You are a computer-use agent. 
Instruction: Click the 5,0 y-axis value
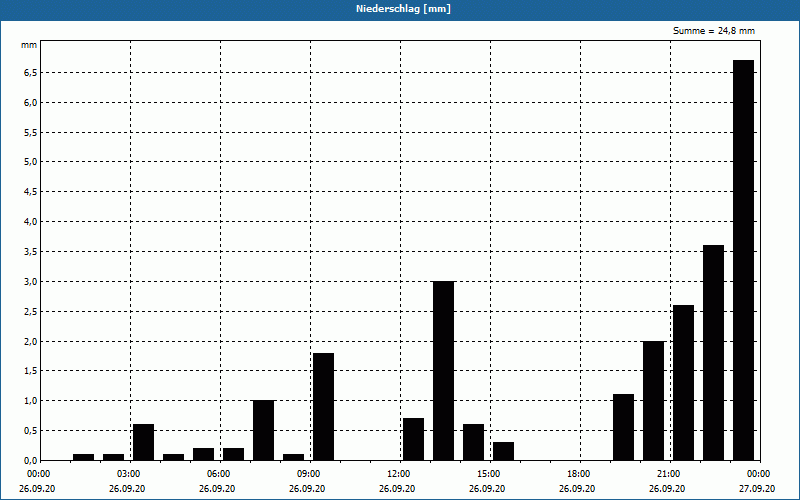tap(31, 162)
